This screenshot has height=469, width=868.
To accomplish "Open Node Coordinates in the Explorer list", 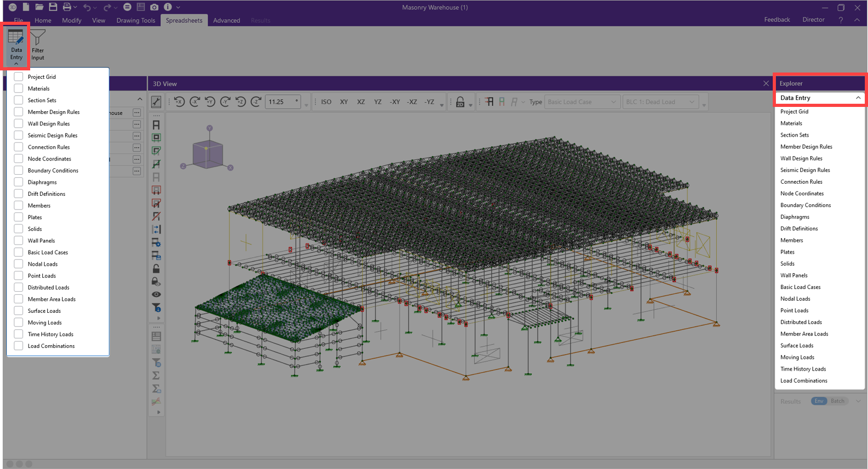I will coord(802,193).
